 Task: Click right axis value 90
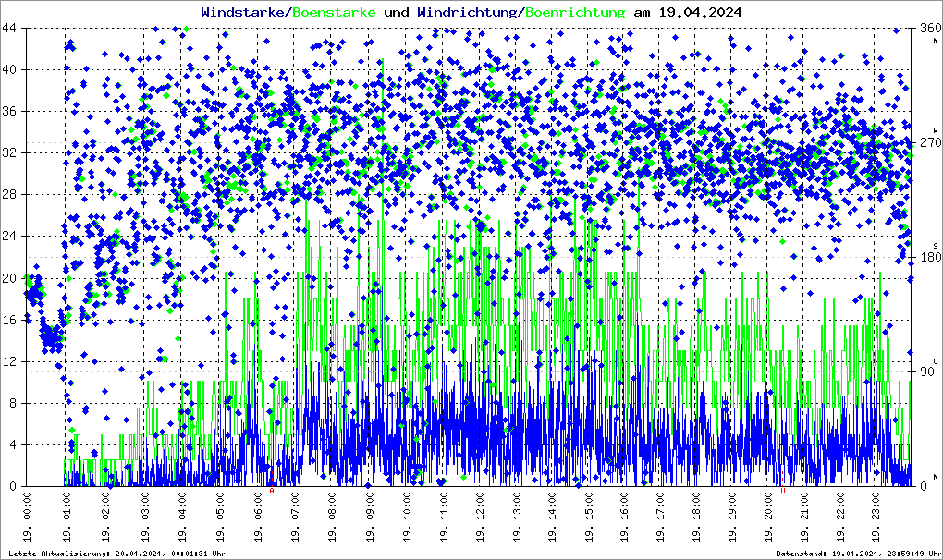(927, 371)
